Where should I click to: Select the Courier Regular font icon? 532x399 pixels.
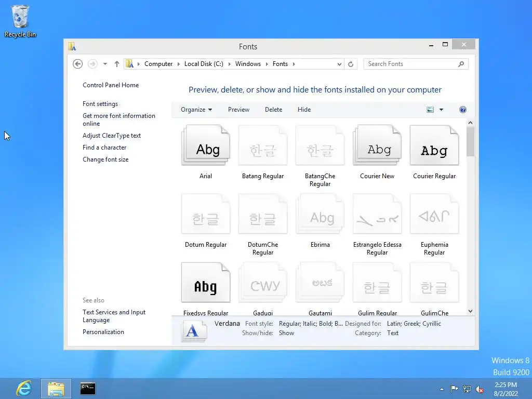coord(434,145)
